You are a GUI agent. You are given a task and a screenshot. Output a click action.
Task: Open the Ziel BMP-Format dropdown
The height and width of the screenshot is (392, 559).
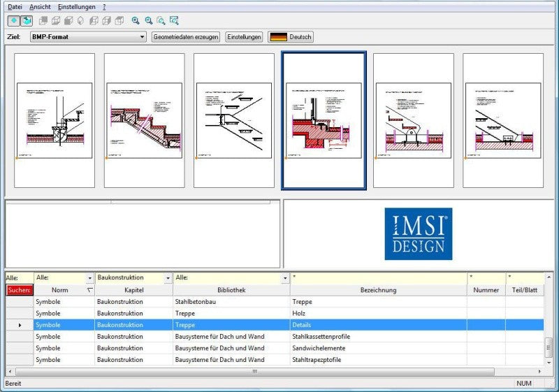point(88,37)
